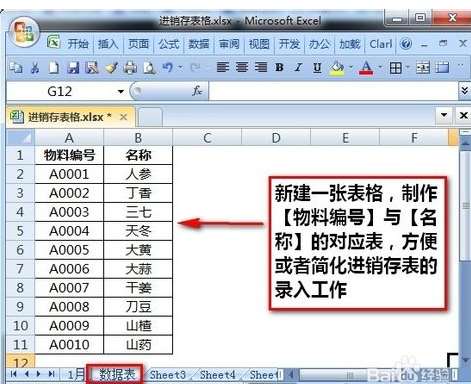Open the Font Color red A swatch

(x=366, y=68)
